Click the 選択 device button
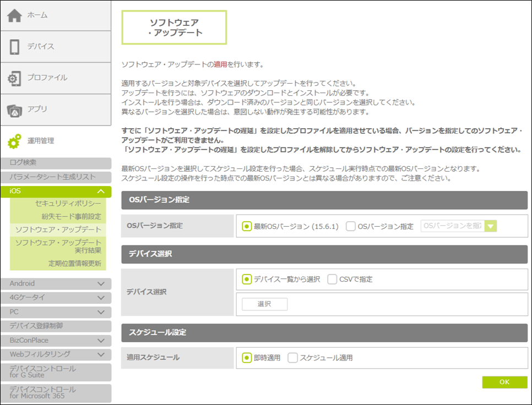The height and width of the screenshot is (405, 532). [264, 304]
